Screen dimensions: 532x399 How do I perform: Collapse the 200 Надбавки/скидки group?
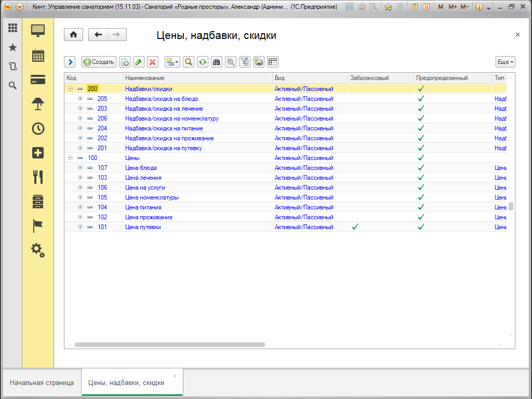point(70,89)
